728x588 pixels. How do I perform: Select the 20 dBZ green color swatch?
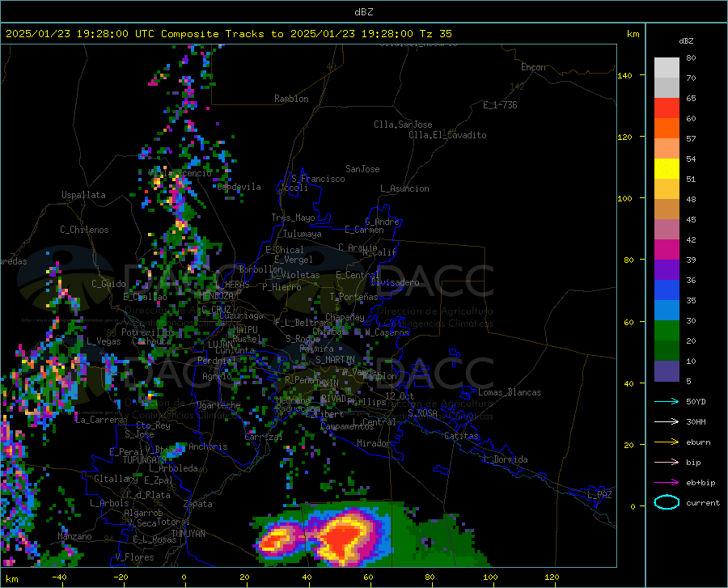(x=667, y=331)
